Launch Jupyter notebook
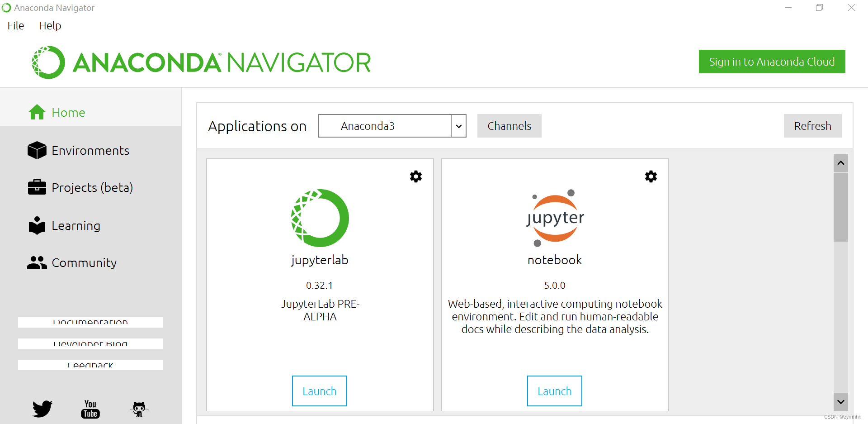The width and height of the screenshot is (868, 424). point(555,391)
